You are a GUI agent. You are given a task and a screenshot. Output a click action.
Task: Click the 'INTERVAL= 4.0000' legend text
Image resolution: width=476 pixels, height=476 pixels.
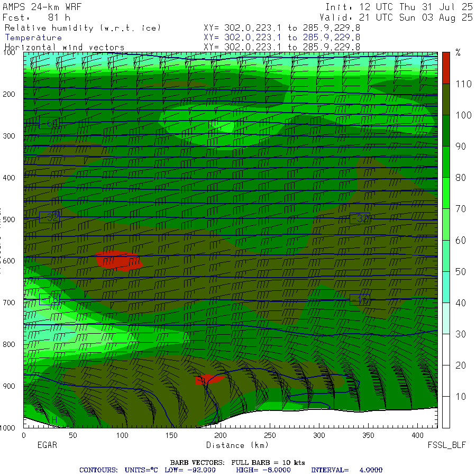(346, 470)
